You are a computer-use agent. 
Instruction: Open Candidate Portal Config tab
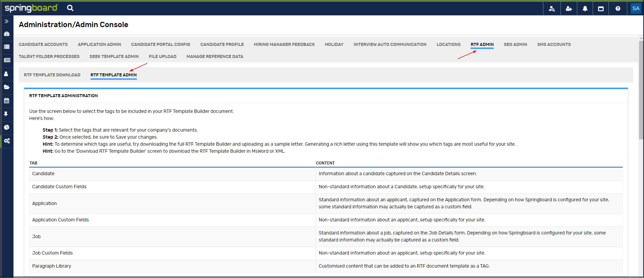click(x=161, y=44)
